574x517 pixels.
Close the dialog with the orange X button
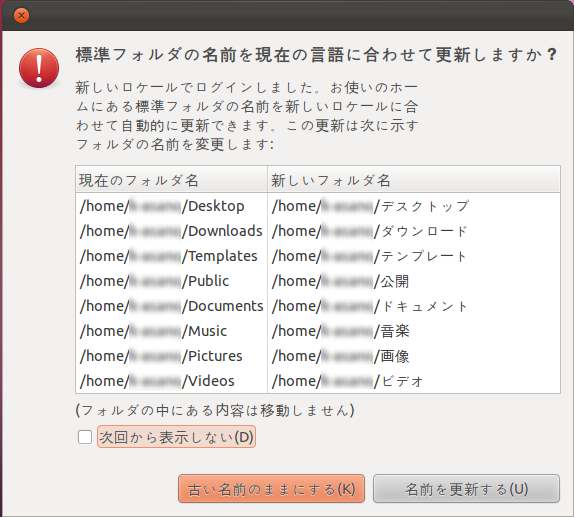[21, 15]
